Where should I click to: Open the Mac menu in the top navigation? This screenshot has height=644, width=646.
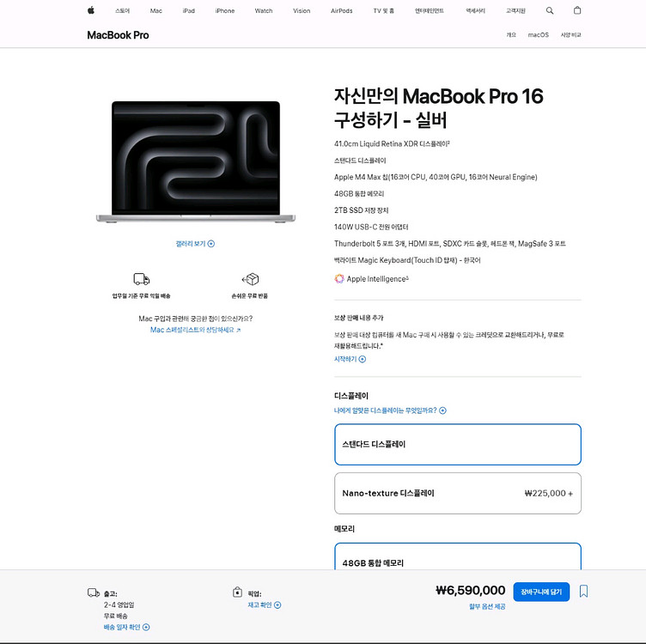tap(155, 10)
